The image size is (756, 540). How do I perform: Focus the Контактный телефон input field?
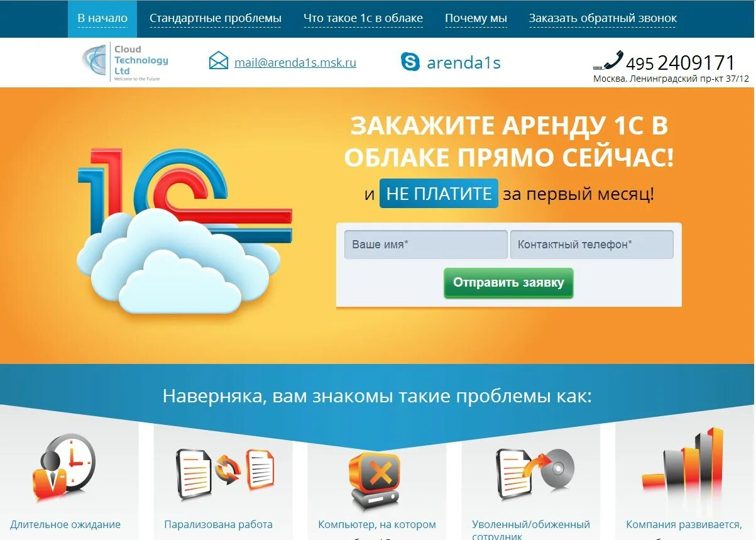tap(592, 245)
